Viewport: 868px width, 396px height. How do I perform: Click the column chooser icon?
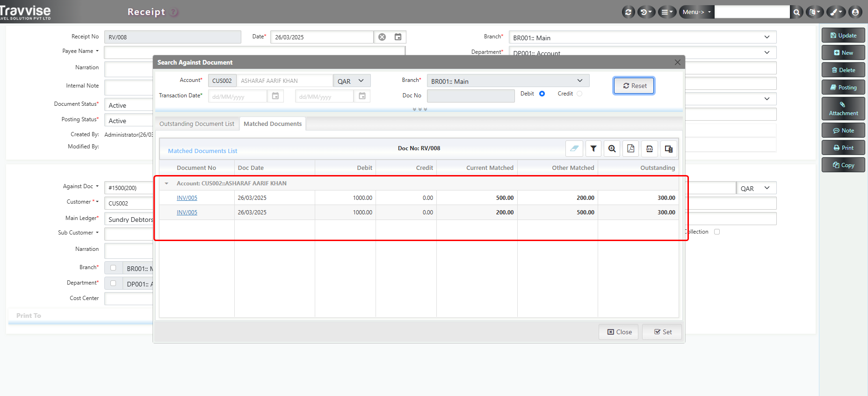[668, 148]
